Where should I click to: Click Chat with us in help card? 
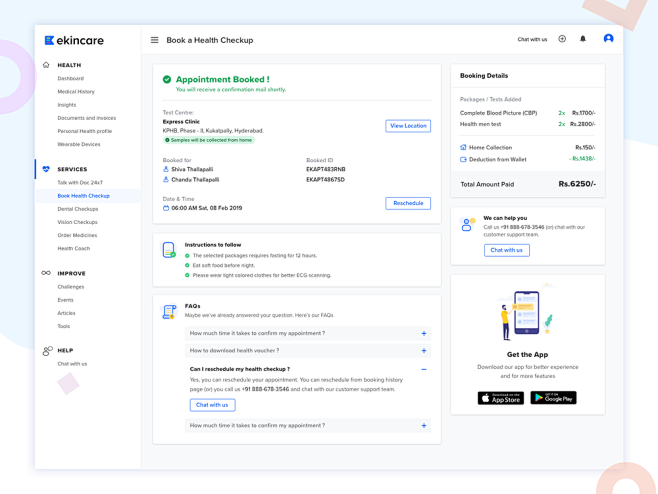pos(507,250)
